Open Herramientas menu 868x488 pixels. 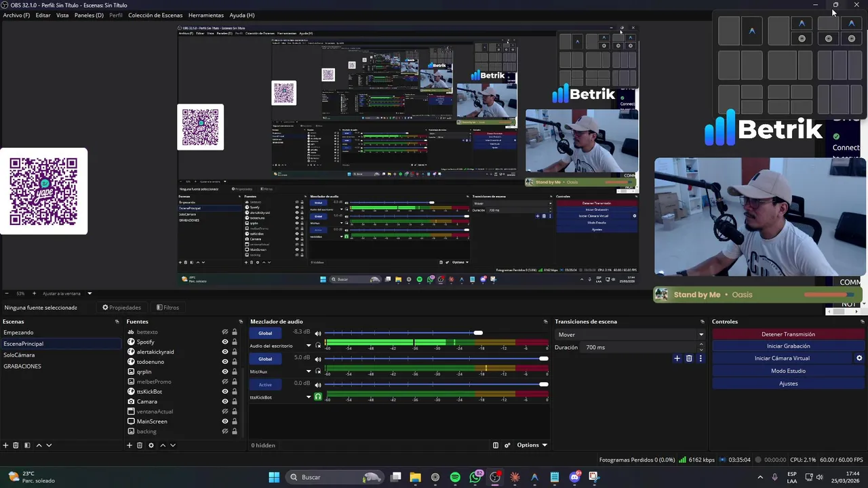point(206,15)
